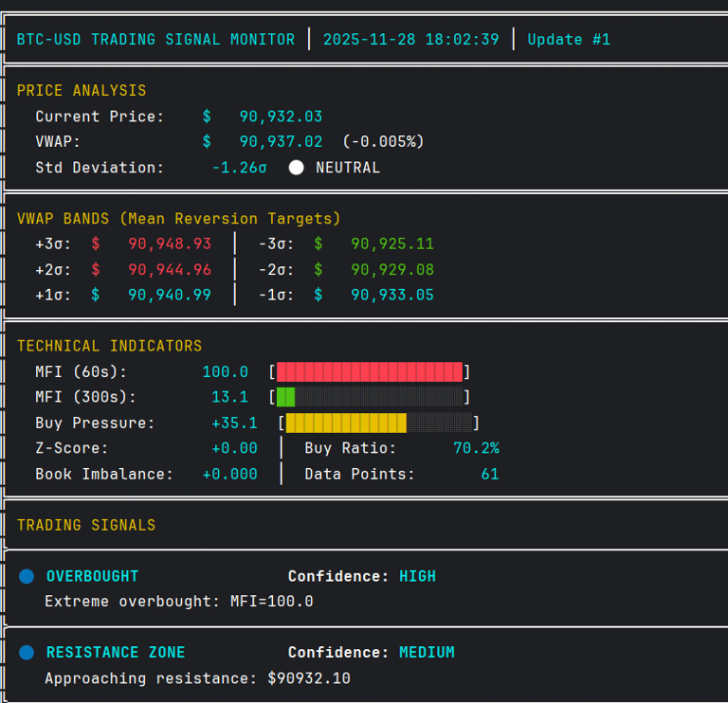Screen dimensions: 728x703
Task: Click the green MFI (300s) bar
Action: [285, 397]
